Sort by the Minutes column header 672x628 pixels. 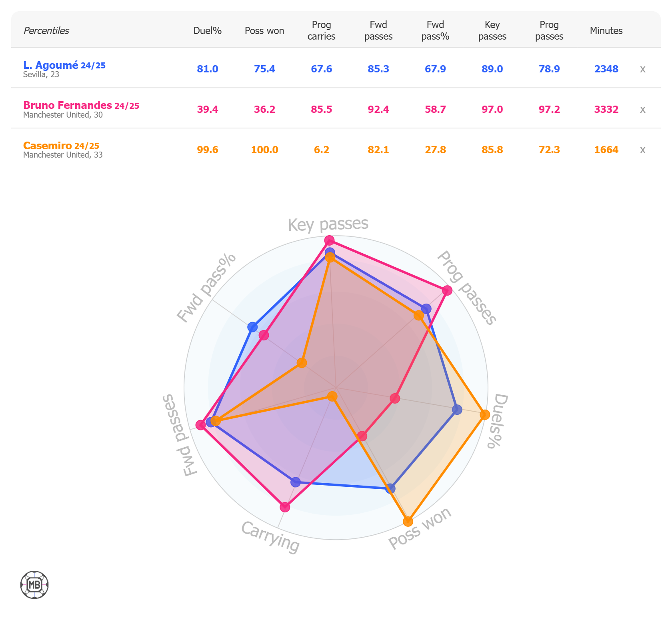[x=606, y=31]
